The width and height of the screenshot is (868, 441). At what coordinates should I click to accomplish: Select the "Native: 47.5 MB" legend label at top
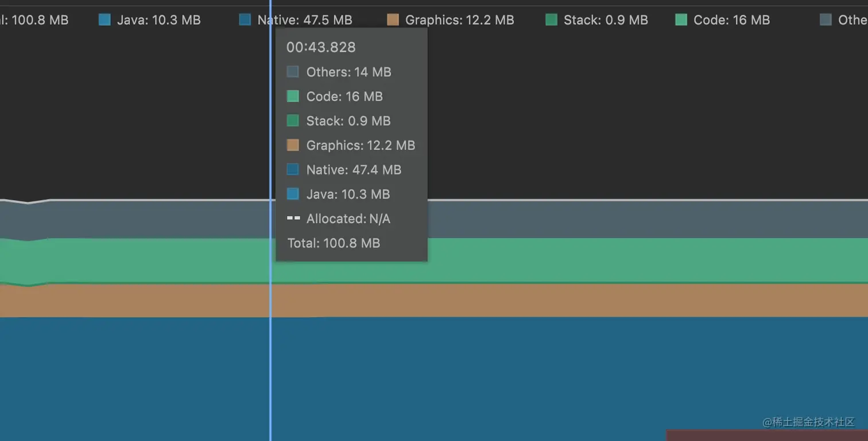[x=305, y=20]
